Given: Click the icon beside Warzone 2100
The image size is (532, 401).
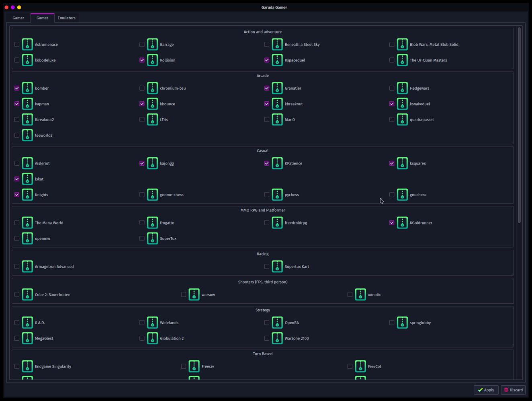Looking at the screenshot, I should [x=277, y=338].
